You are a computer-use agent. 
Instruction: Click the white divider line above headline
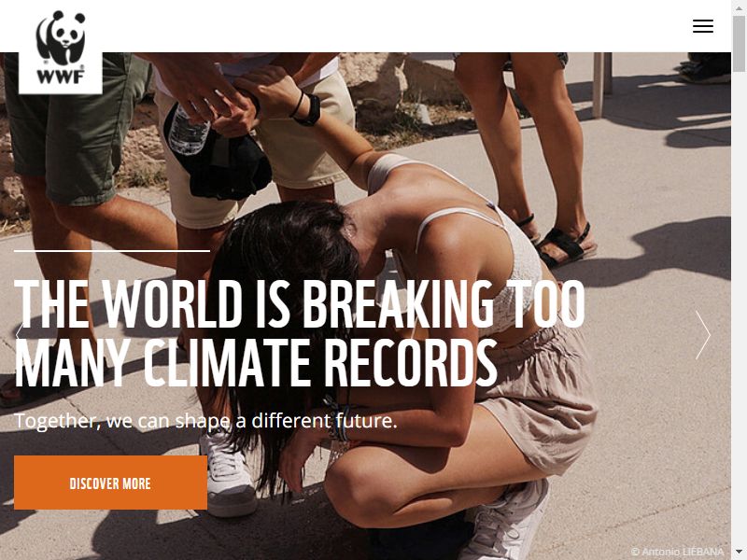pyautogui.click(x=112, y=250)
